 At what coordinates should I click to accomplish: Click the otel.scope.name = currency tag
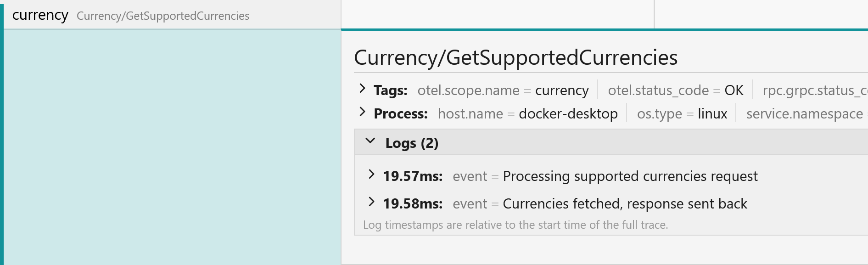503,90
